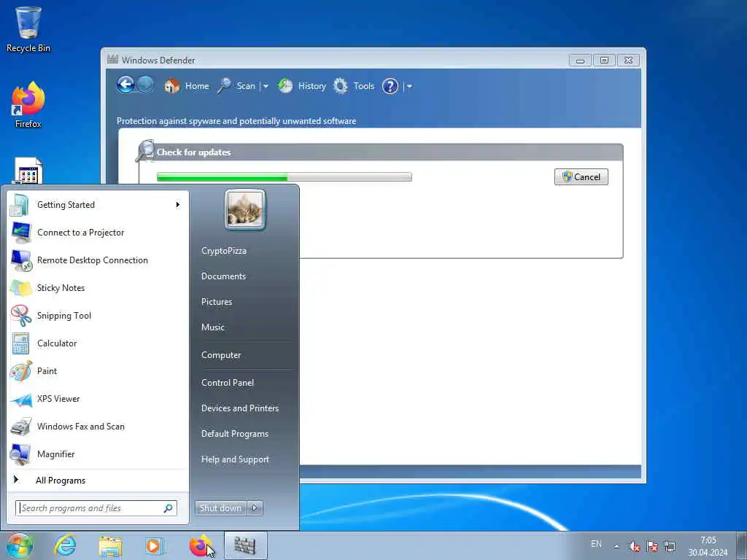Select the Recycle Bin desktop icon

pyautogui.click(x=28, y=29)
